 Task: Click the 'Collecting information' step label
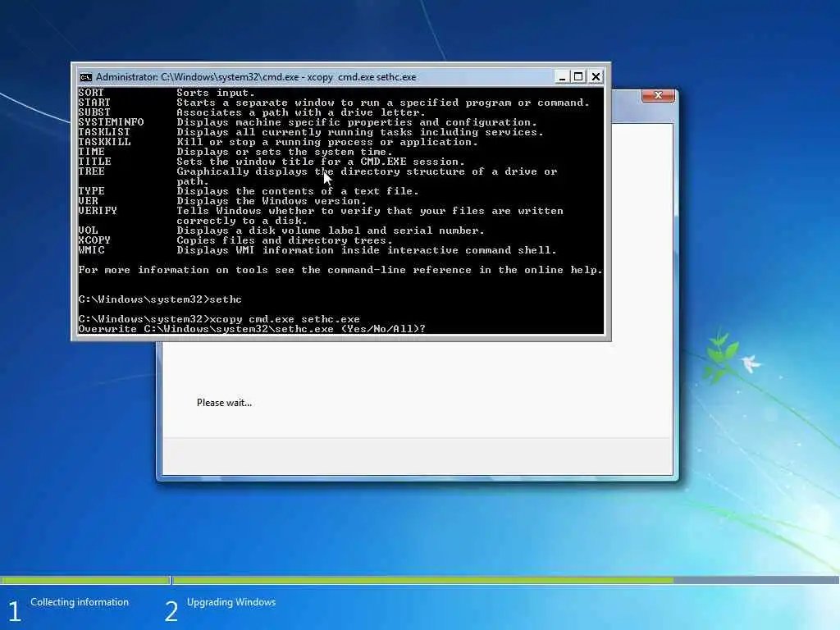(80, 602)
